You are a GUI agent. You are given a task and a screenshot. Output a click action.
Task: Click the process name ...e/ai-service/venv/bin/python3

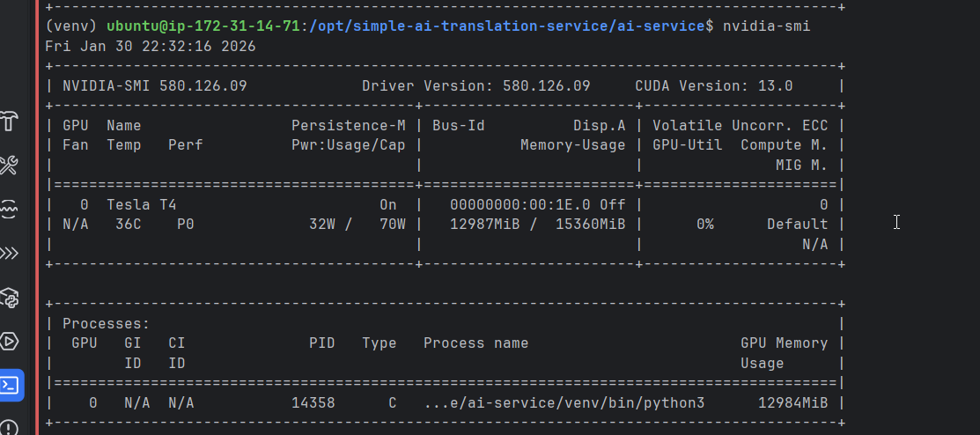coord(564,403)
